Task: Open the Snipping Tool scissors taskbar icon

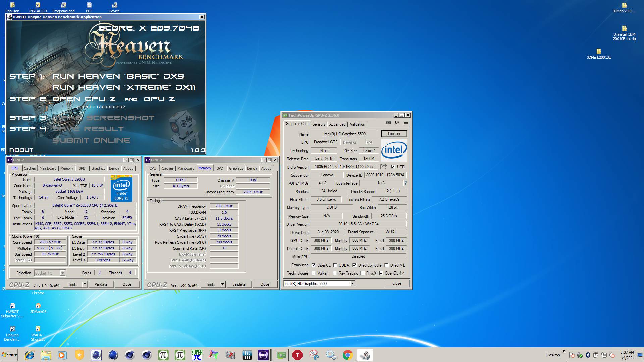Action: (314, 355)
